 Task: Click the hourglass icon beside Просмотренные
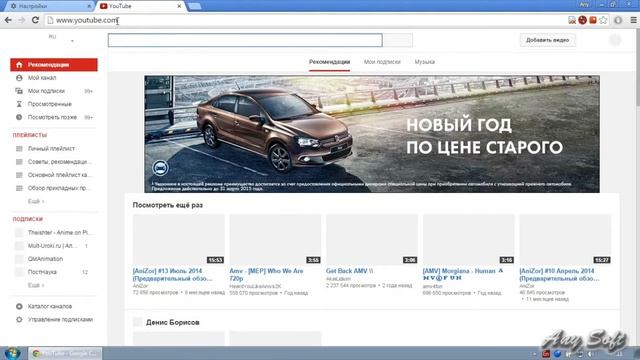[19, 104]
